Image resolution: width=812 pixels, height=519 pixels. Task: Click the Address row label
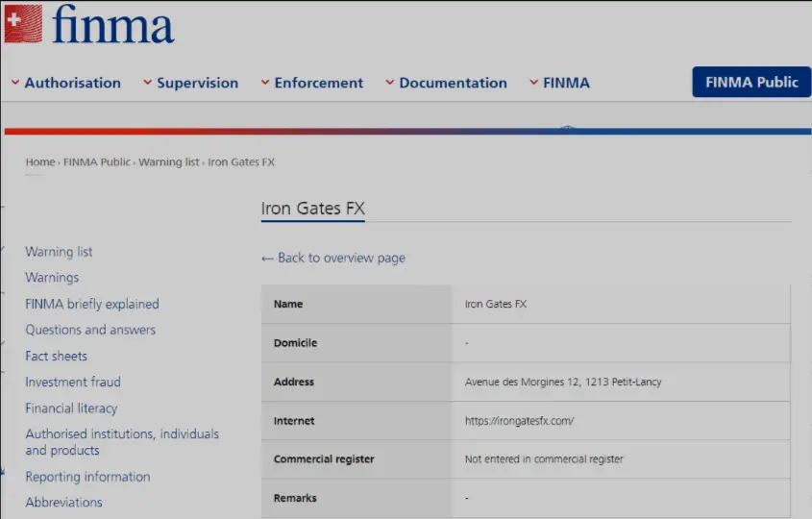click(x=294, y=382)
